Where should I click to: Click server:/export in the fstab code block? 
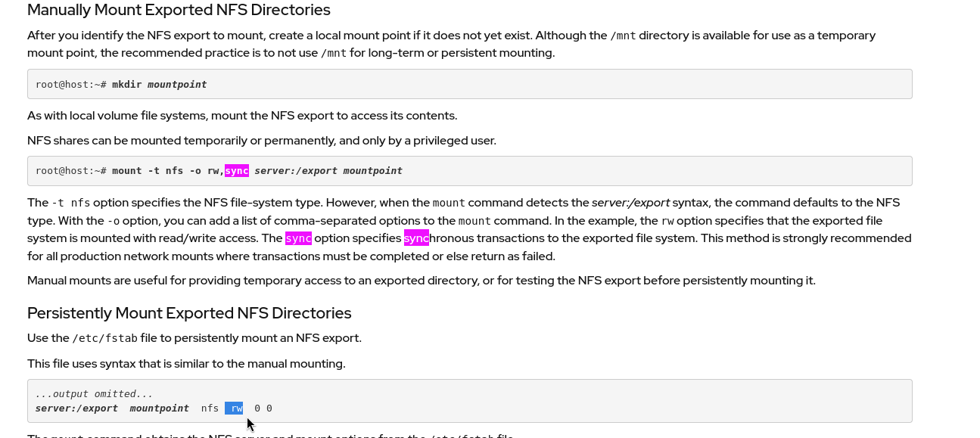76,408
